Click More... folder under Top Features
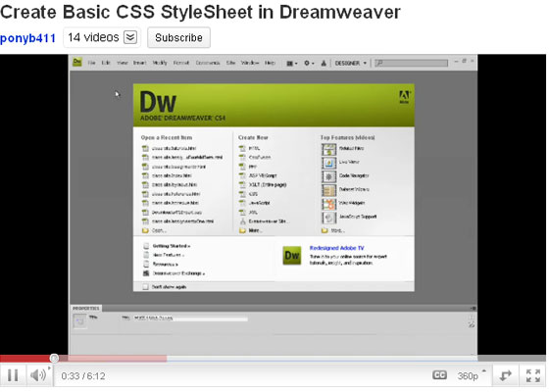Viewport: 549px width, 392px height. 324,230
